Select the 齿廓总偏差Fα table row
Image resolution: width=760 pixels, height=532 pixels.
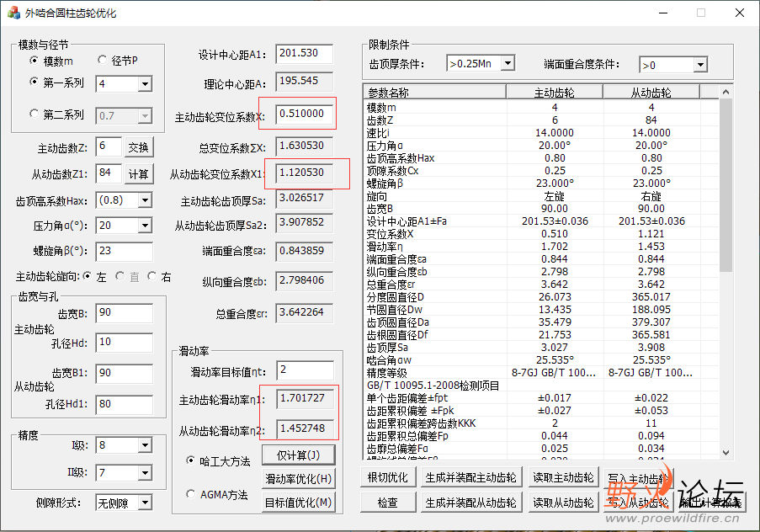[541, 448]
